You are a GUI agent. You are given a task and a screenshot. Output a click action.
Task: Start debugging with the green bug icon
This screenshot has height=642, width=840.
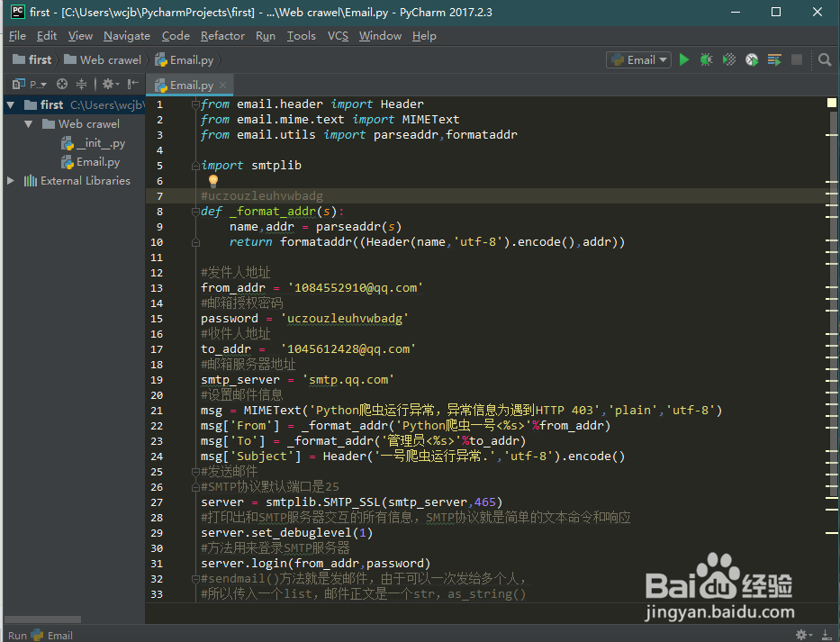click(707, 59)
